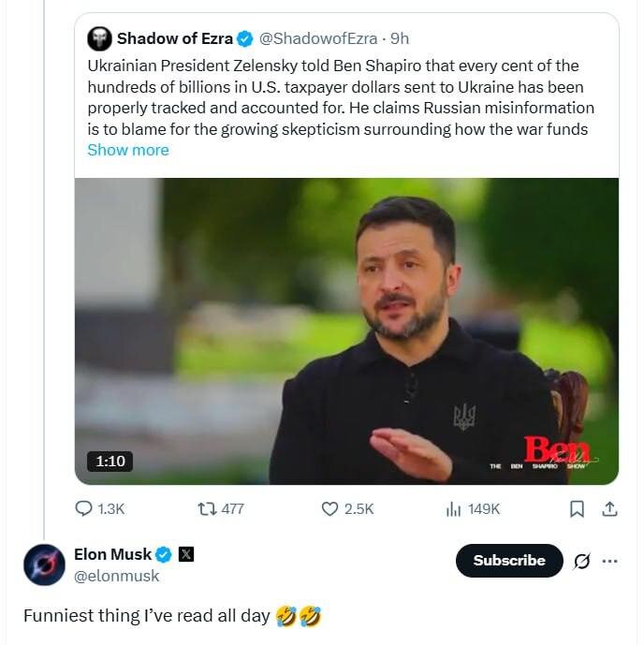Click the X affiliate badge
Image resolution: width=644 pixels, height=645 pixels.
[186, 554]
